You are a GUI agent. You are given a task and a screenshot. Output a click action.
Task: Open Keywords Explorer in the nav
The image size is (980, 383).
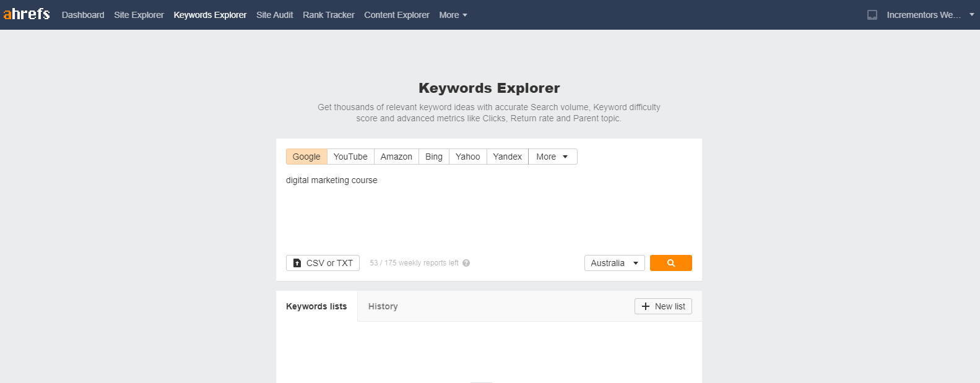[x=210, y=15]
